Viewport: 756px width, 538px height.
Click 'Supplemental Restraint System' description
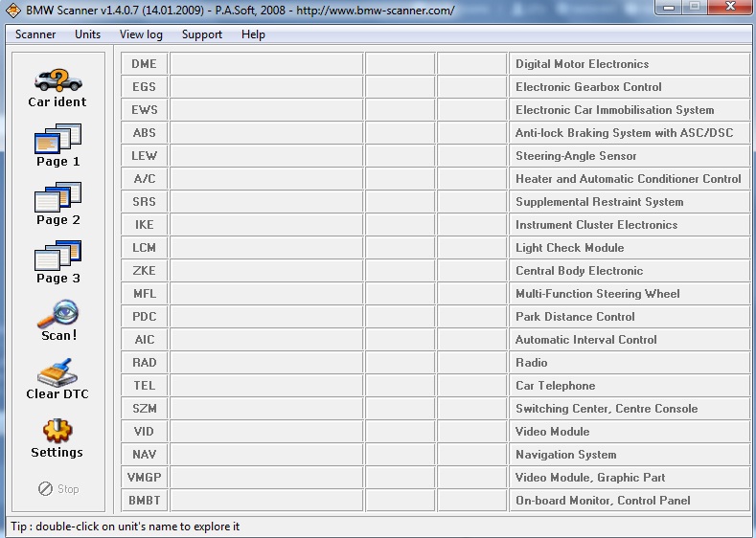click(x=599, y=202)
